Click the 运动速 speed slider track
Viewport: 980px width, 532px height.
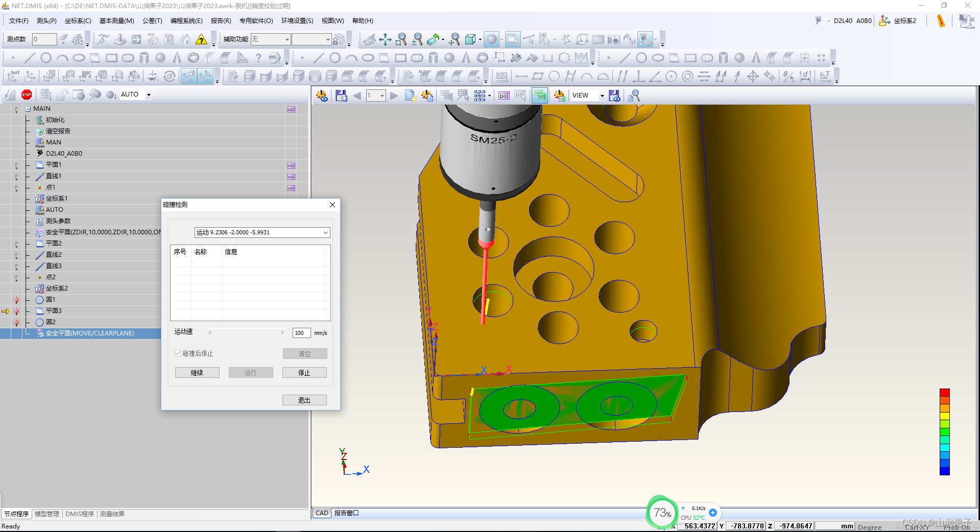(246, 333)
